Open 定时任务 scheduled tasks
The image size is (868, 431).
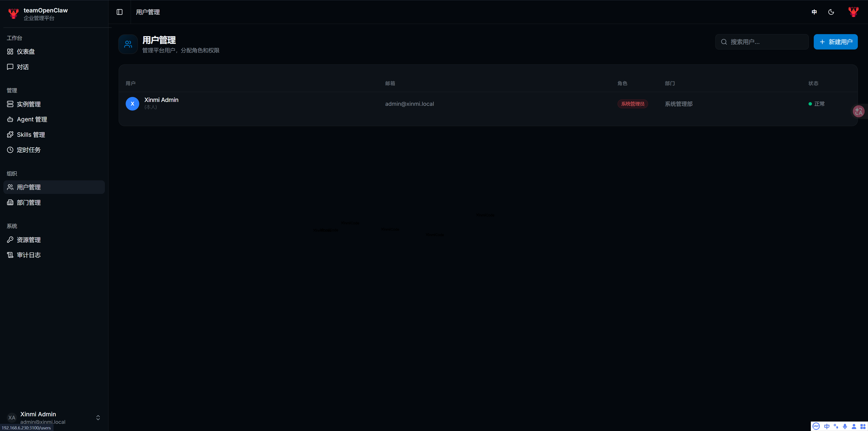29,150
